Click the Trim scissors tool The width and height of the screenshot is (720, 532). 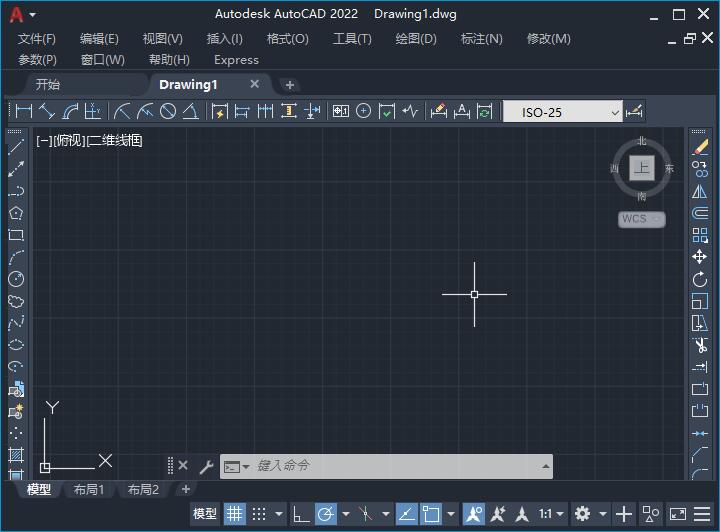click(x=700, y=345)
